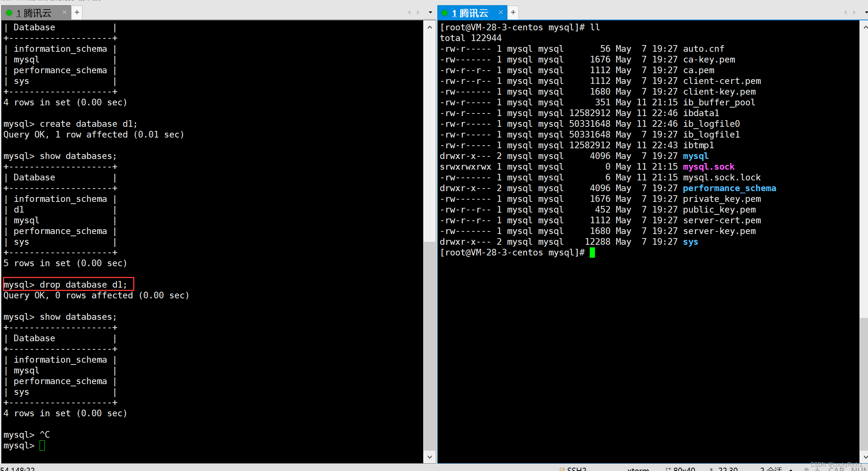The width and height of the screenshot is (868, 471).
Task: Click left pane next-tab arrow
Action: pyautogui.click(x=418, y=13)
